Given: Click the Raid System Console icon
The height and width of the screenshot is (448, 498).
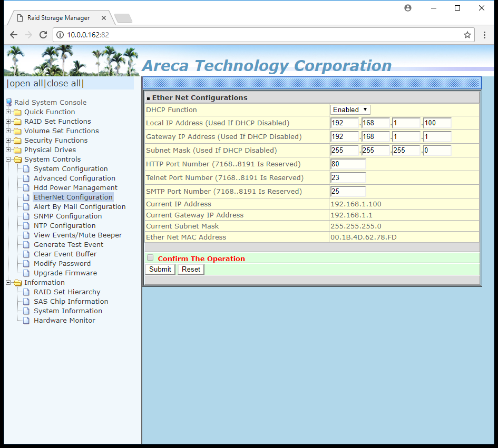Looking at the screenshot, I should [9, 102].
